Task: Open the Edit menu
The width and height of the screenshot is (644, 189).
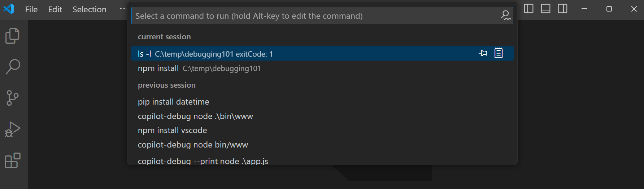Action: (55, 9)
